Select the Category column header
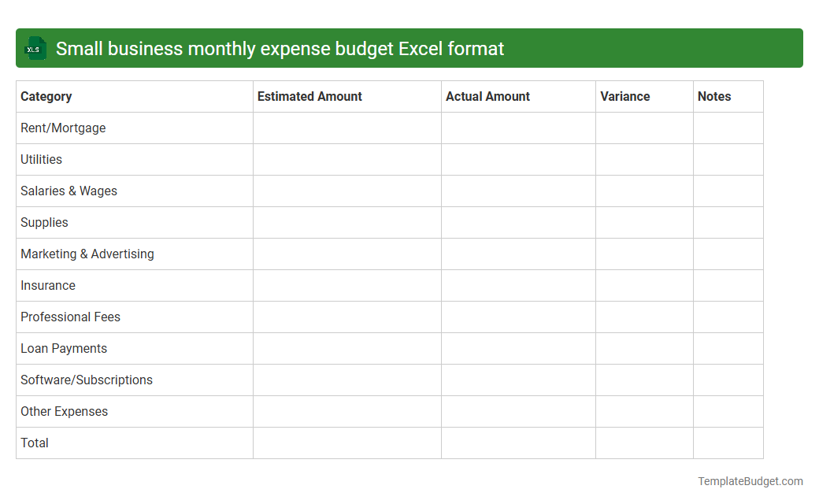This screenshot has width=819, height=504. pos(46,96)
